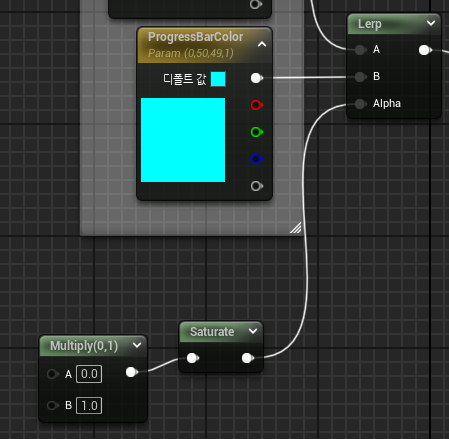This screenshot has width=449, height=439.
Task: Click the comment box resize handle
Action: coord(296,228)
